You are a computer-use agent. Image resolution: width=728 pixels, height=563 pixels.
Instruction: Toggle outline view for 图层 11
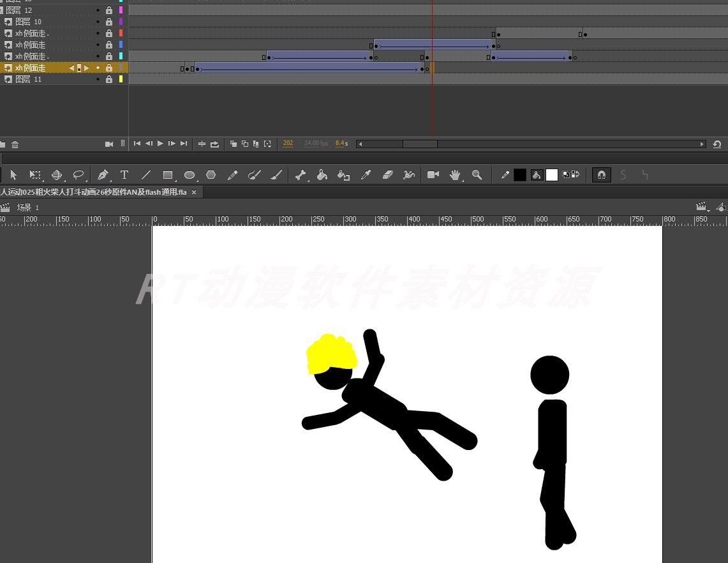[121, 79]
